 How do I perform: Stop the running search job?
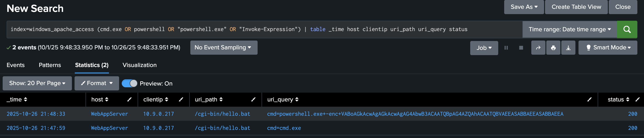click(x=521, y=48)
